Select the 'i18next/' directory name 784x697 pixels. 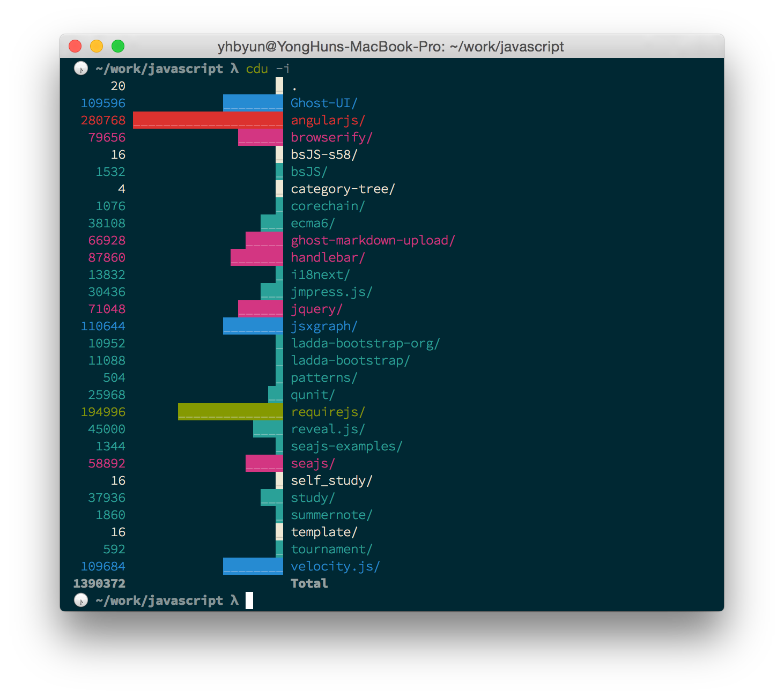(x=320, y=275)
